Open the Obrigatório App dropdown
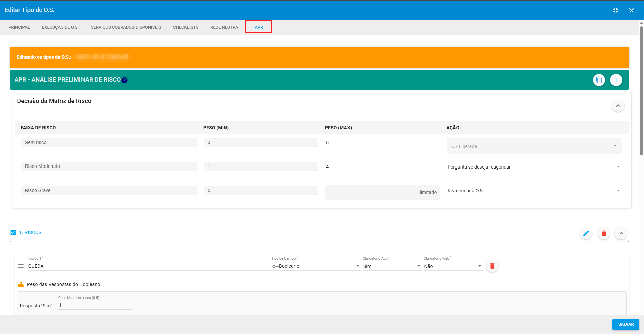 point(391,266)
